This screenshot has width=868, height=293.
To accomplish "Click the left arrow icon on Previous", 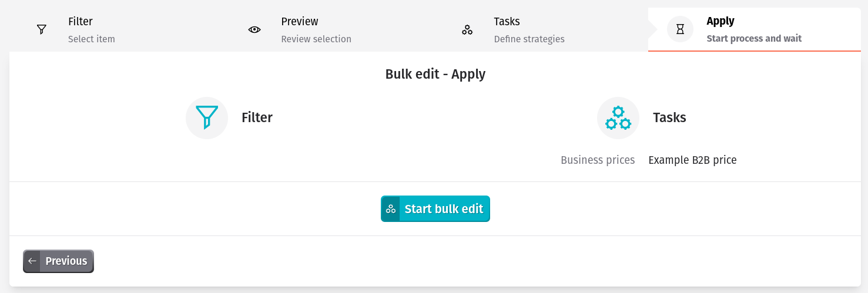I will [x=32, y=261].
